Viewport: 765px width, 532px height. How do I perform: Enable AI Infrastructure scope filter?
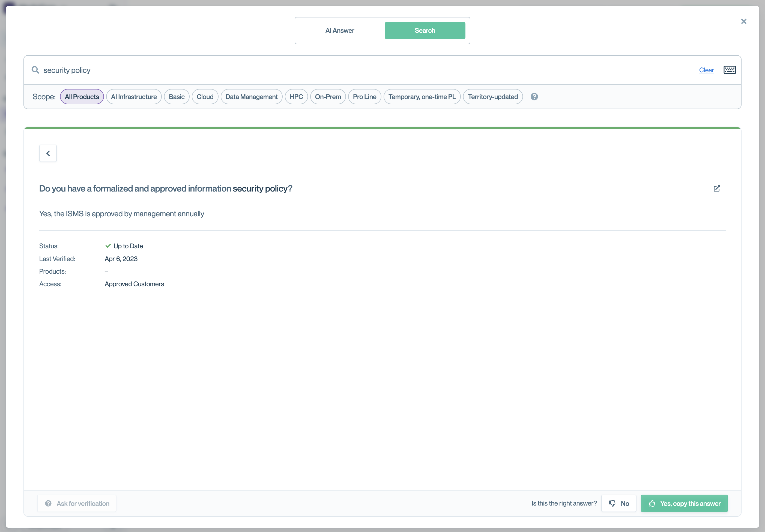[134, 97]
